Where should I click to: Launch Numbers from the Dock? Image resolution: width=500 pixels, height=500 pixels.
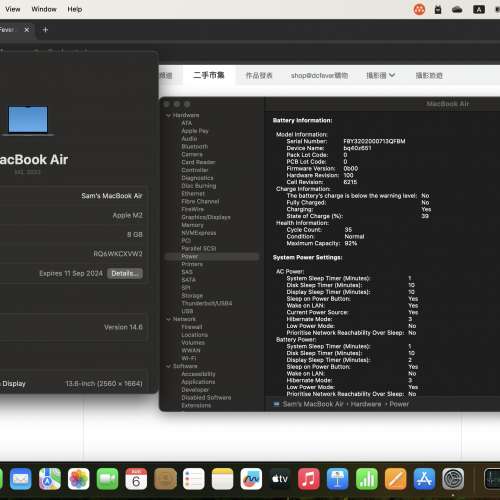[x=367, y=479]
